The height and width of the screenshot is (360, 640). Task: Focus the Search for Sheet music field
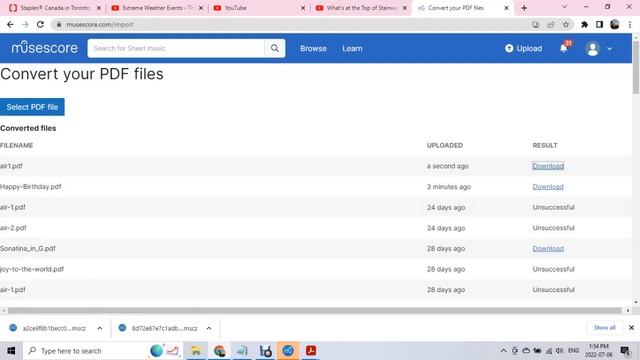tap(176, 48)
